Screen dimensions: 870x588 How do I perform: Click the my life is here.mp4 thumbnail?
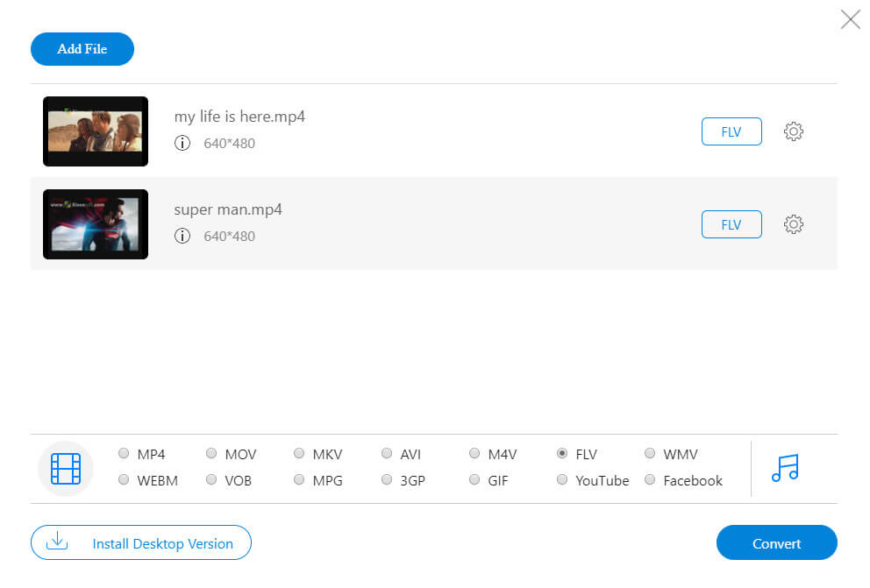96,131
